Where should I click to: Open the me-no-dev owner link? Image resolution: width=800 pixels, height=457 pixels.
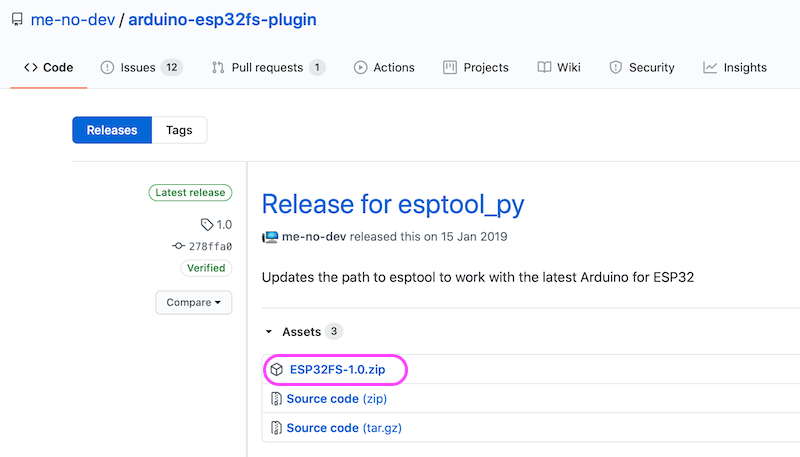pos(73,19)
